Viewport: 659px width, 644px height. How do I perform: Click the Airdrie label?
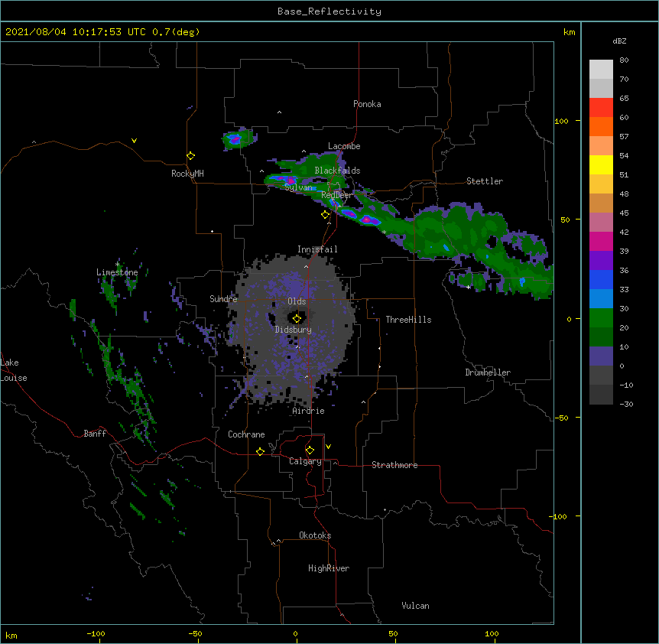[x=308, y=411]
